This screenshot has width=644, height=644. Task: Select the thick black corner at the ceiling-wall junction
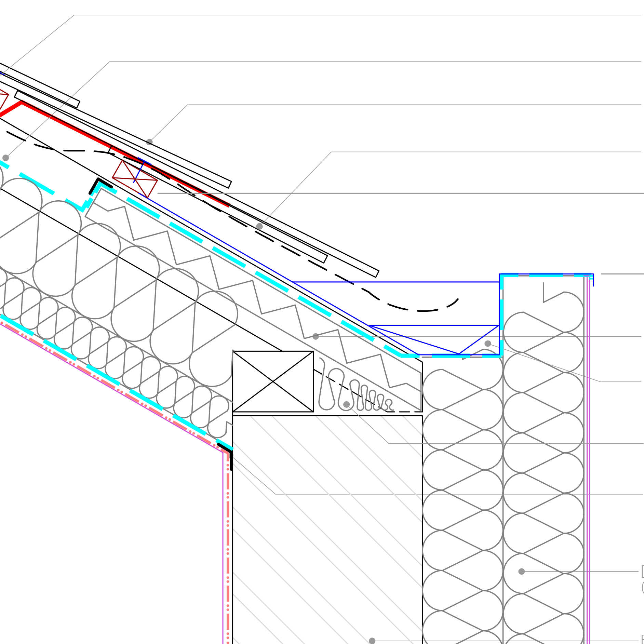click(x=230, y=454)
